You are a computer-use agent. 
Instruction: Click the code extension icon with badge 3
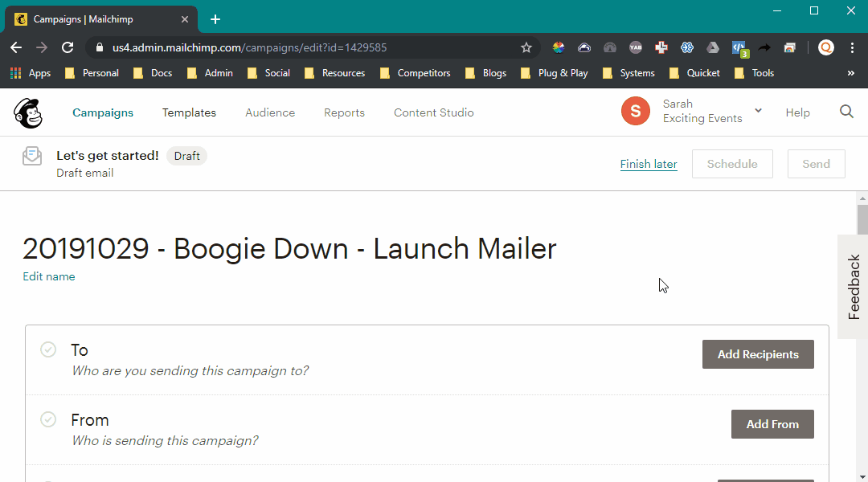coord(739,49)
